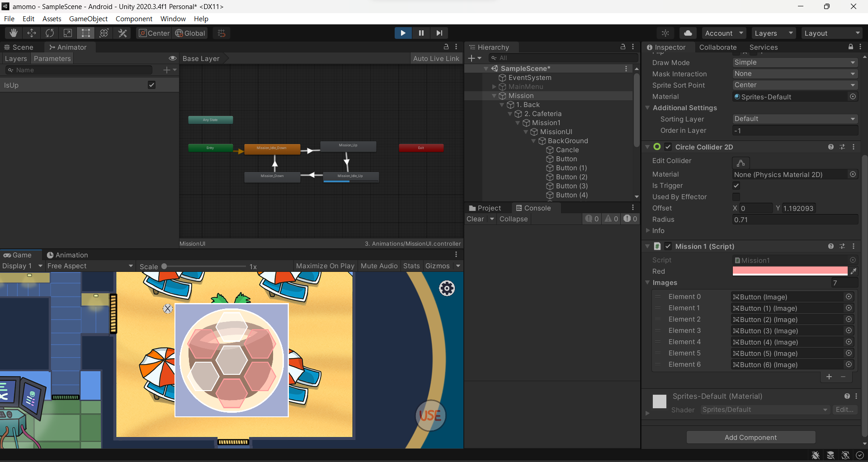Image resolution: width=868 pixels, height=462 pixels.
Task: Click Collapse console button
Action: coord(514,219)
